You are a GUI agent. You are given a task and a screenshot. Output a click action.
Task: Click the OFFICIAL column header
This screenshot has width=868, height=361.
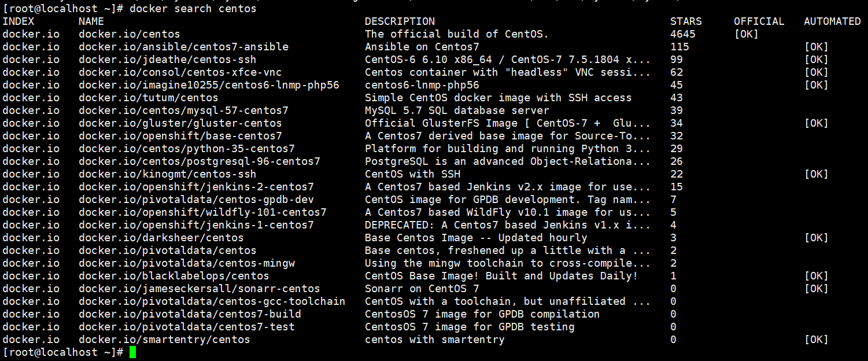759,21
